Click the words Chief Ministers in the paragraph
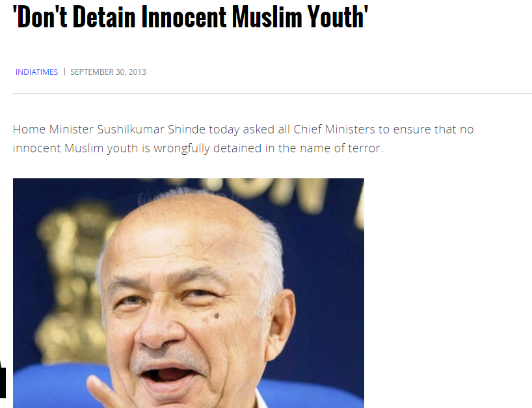Viewport: 532px width, 408px height. (x=334, y=129)
